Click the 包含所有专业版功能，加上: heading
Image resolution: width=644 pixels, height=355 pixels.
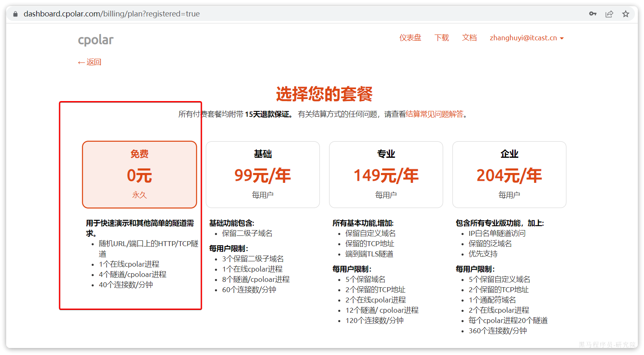(500, 223)
